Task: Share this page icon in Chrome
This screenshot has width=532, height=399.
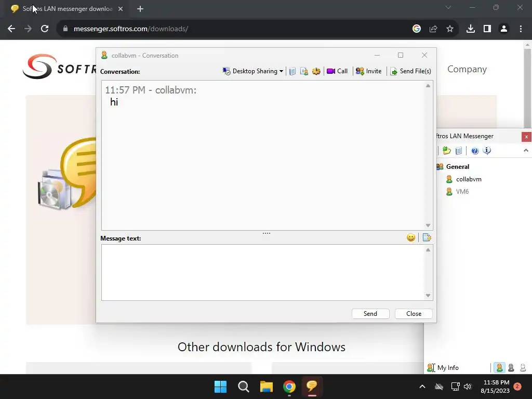Action: tap(433, 29)
